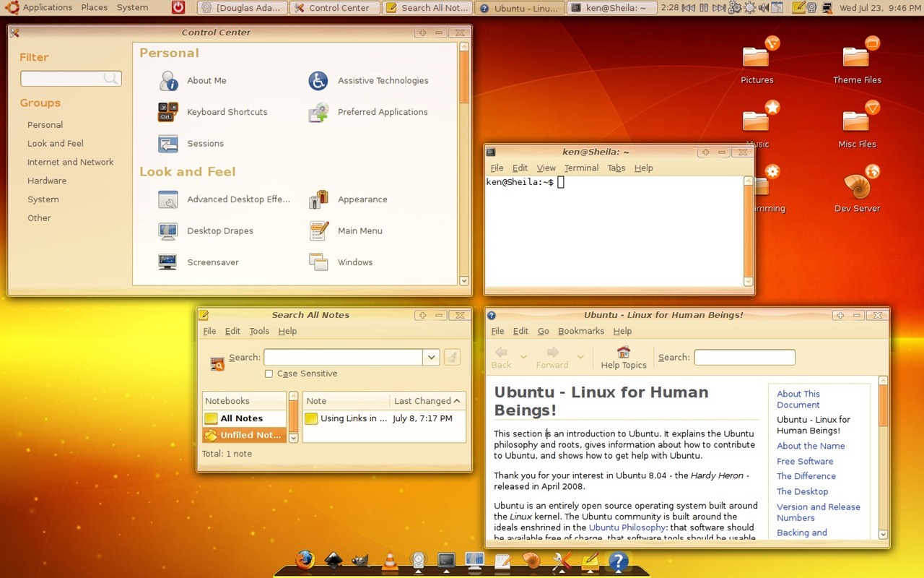Enable the Case Sensitive checkbox
The image size is (924, 578).
(x=269, y=374)
